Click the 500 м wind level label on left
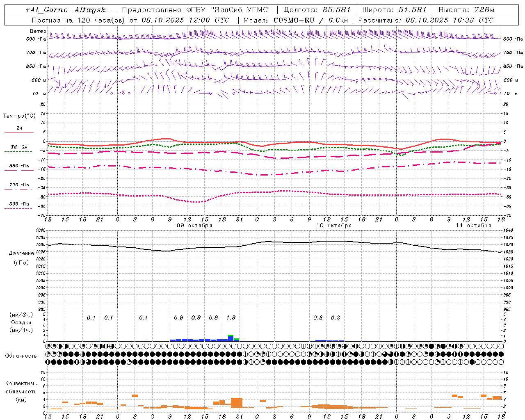The height and width of the screenshot is (420, 525). [x=39, y=80]
